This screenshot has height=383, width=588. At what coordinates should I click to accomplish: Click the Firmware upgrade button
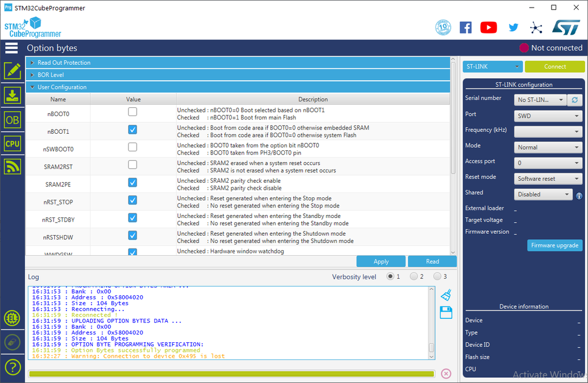coord(554,245)
